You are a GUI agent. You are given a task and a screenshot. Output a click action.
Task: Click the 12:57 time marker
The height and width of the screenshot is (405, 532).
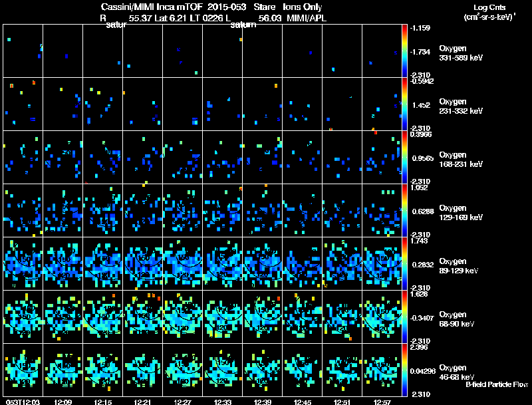pyautogui.click(x=382, y=402)
